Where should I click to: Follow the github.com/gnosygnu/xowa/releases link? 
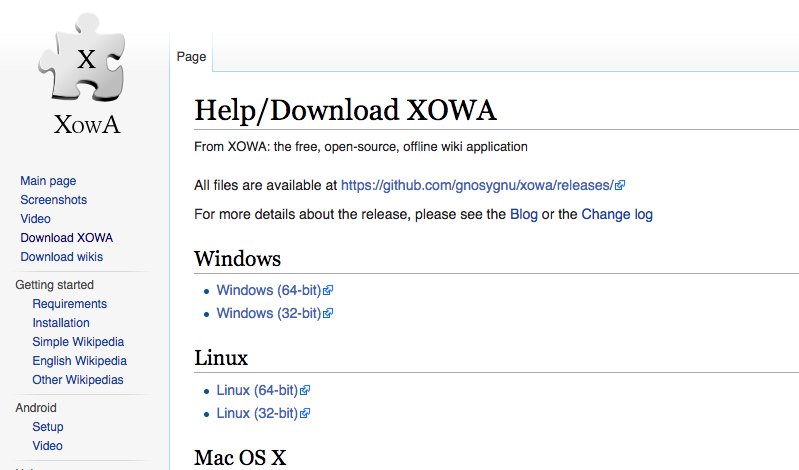pyautogui.click(x=477, y=185)
